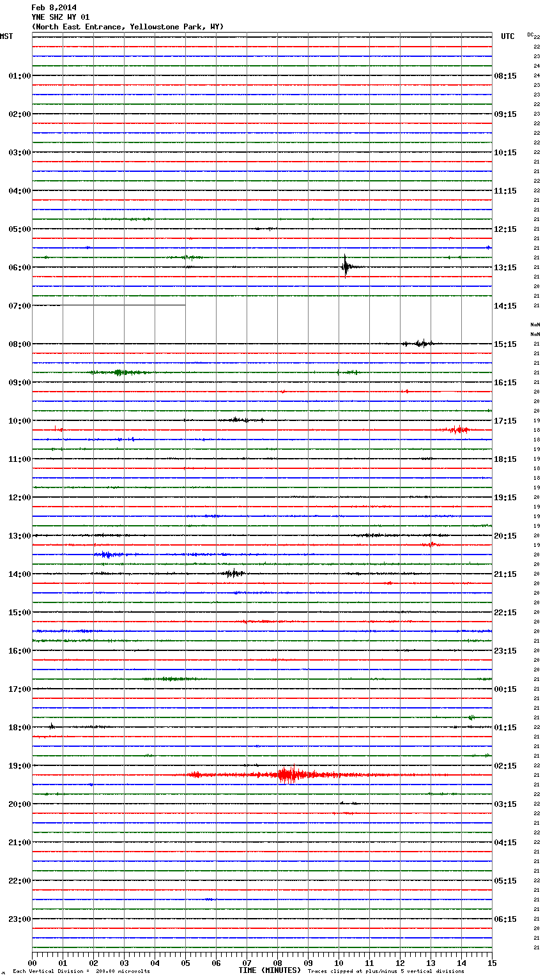Click the 08:15 UTC time label
Screen dimensions: 543x980
[505, 76]
